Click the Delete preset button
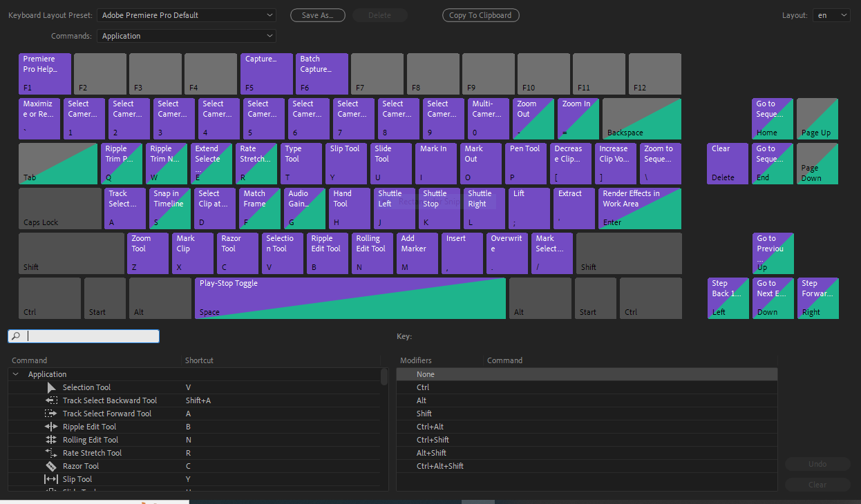Screen dimensions: 861x504 click(x=379, y=15)
